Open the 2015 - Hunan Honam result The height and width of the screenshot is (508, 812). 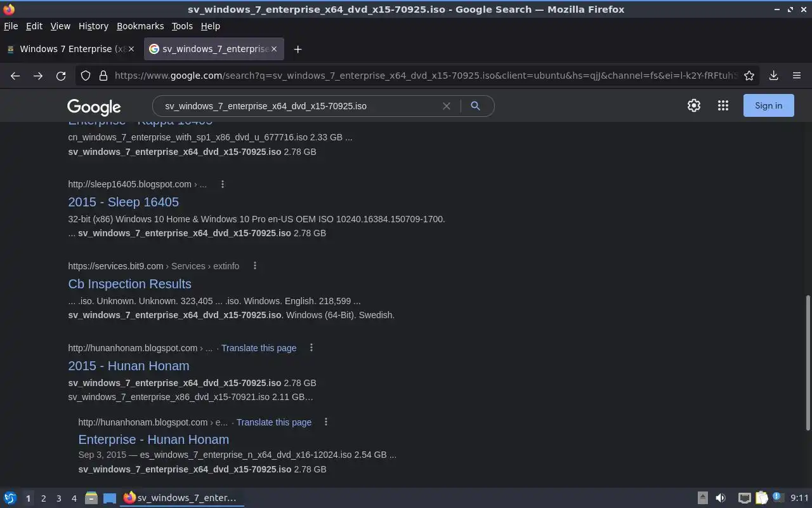point(129,366)
